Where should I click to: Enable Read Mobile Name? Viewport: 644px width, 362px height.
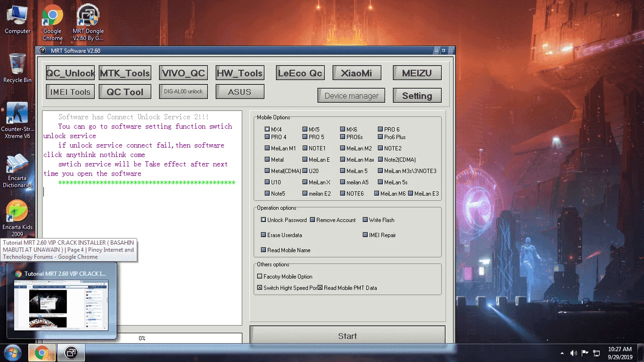pyautogui.click(x=264, y=250)
